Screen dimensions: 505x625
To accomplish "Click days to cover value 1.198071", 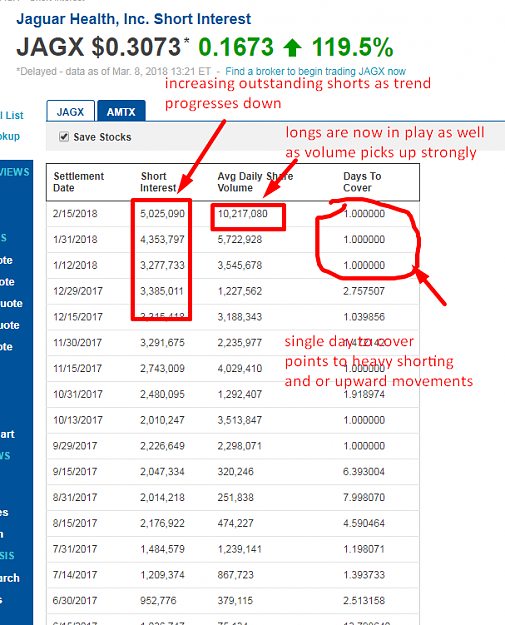I will [364, 549].
